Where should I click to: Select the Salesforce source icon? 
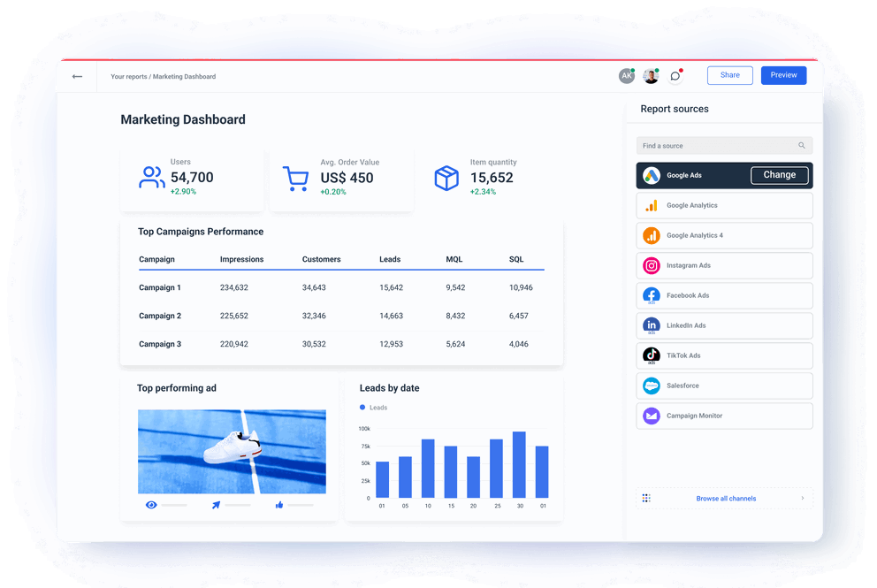pos(651,386)
